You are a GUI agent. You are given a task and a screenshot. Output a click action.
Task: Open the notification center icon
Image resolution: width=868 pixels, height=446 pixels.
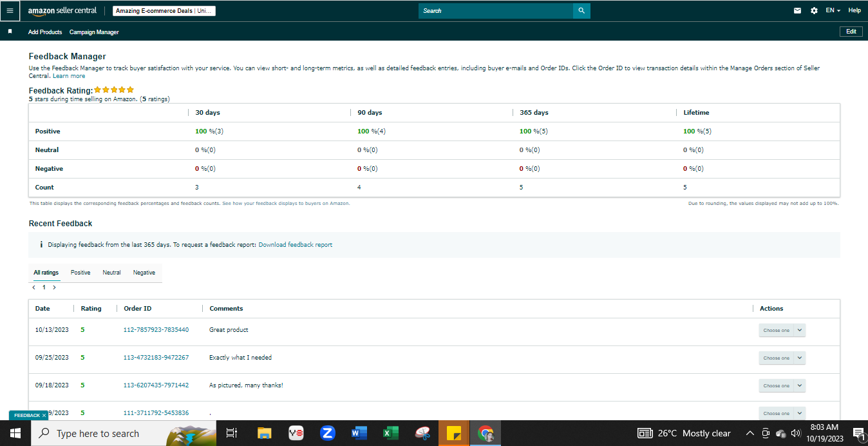pyautogui.click(x=858, y=433)
